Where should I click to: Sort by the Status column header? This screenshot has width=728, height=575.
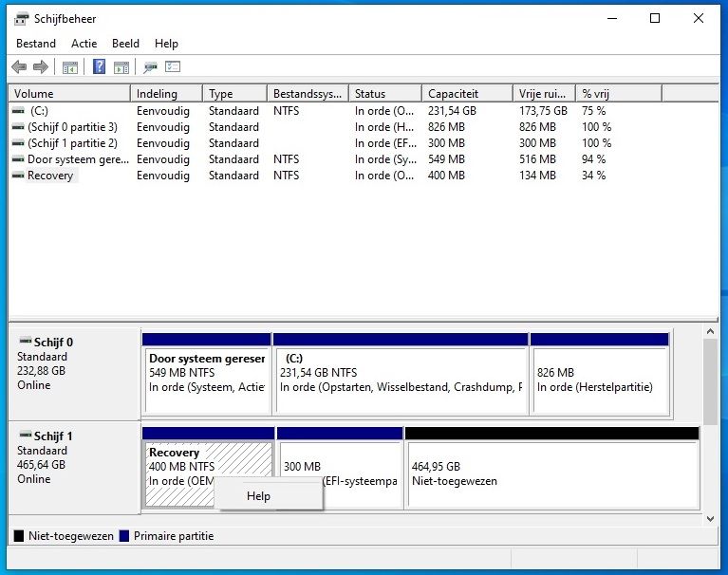click(385, 94)
